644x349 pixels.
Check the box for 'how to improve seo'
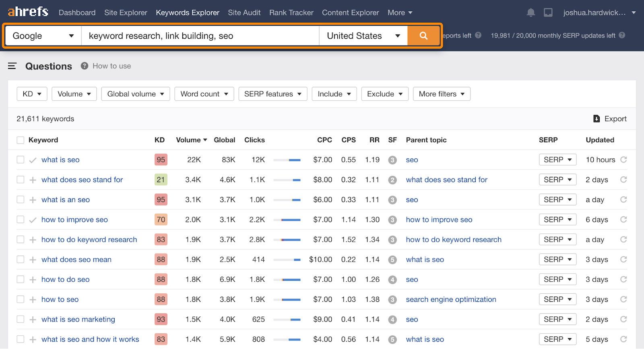[x=21, y=220]
